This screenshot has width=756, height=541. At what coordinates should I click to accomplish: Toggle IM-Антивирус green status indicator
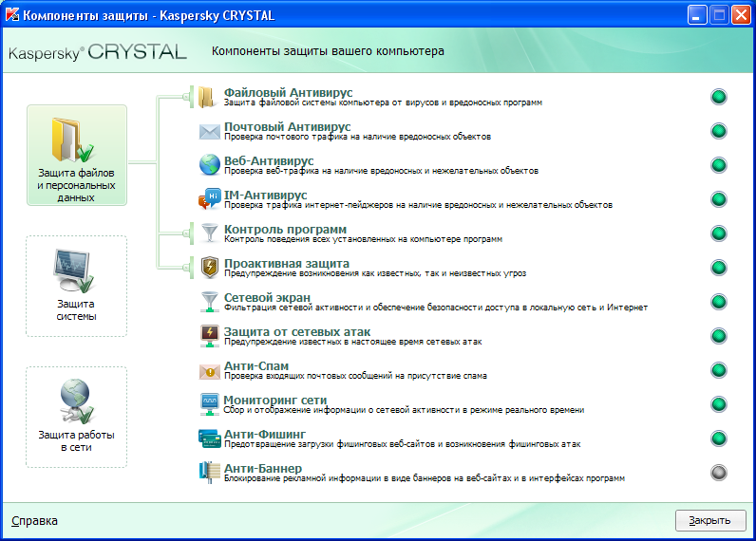coord(718,199)
